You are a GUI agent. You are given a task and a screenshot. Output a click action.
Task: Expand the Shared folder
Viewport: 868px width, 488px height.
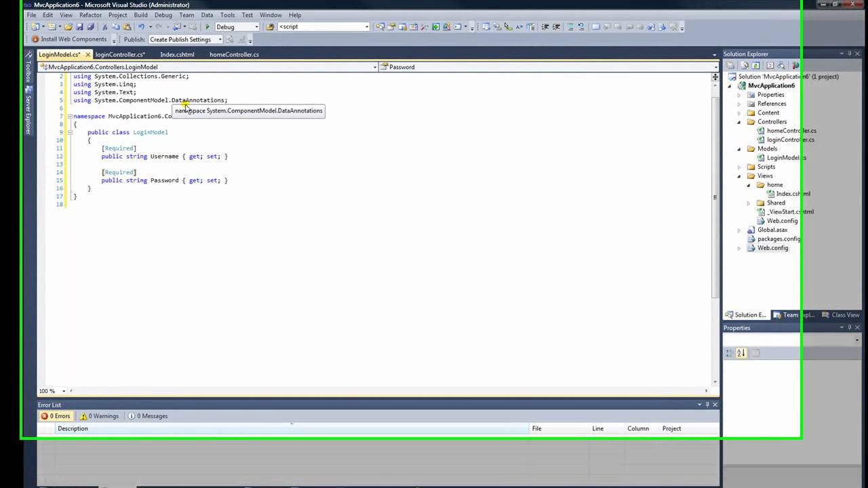(x=749, y=203)
